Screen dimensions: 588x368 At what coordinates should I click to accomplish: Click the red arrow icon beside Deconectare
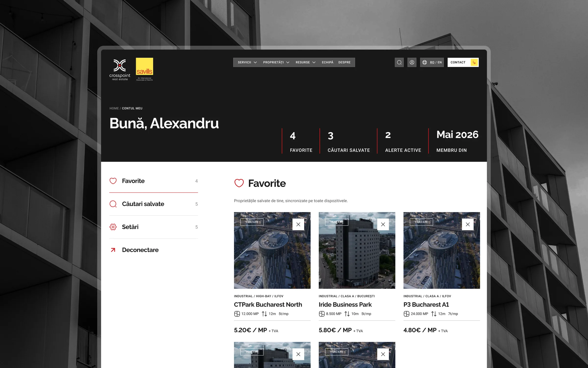[113, 250]
